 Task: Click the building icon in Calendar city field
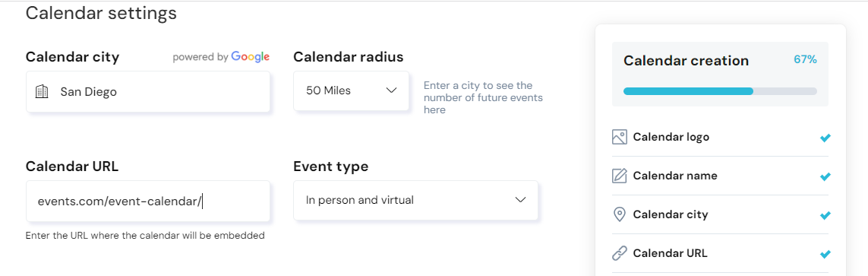(x=42, y=91)
